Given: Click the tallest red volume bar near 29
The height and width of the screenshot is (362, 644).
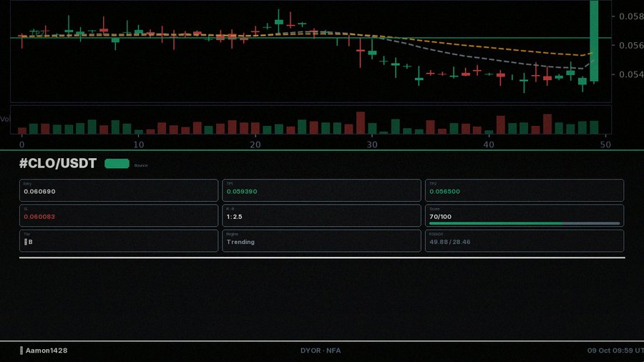Looking at the screenshot, I should point(361,123).
